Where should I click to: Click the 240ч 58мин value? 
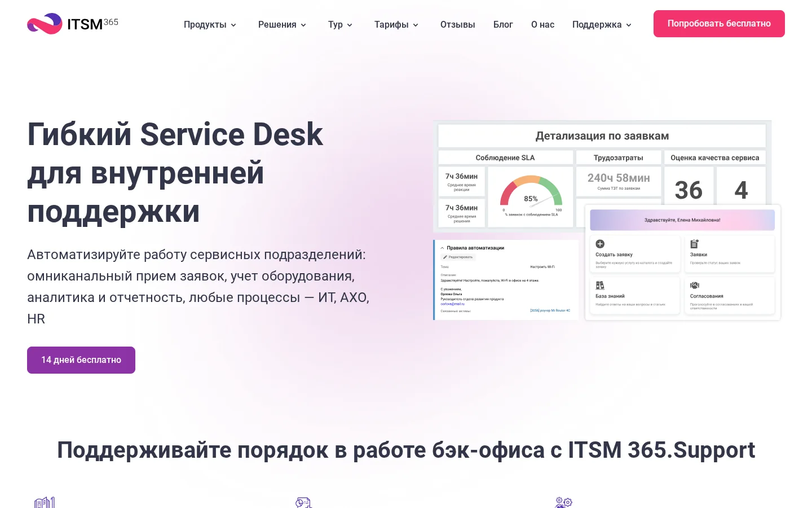tap(619, 178)
